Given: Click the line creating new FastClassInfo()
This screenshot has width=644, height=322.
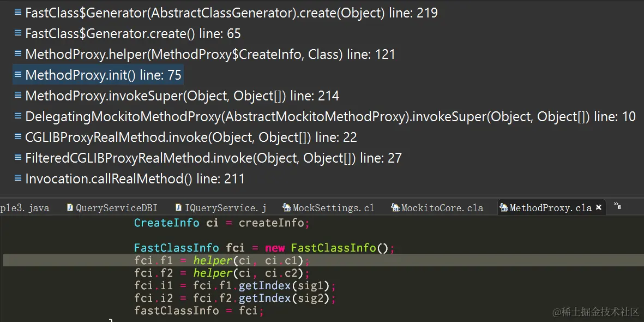Looking at the screenshot, I should [264, 248].
